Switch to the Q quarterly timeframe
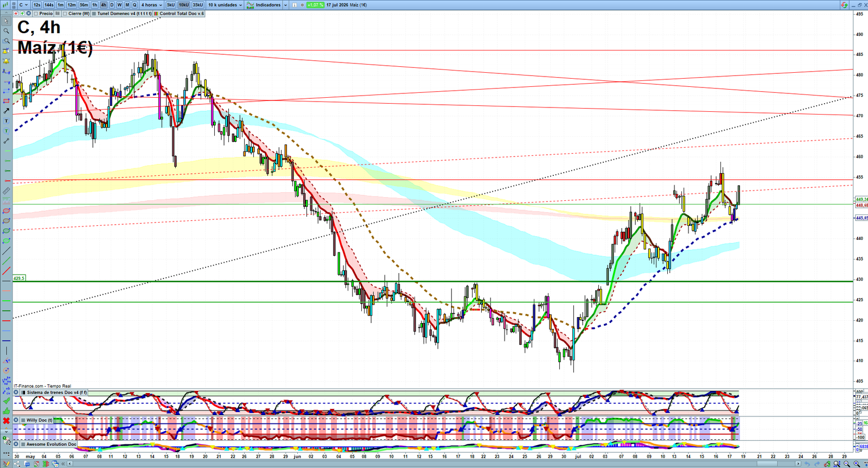868x468 pixels. point(135,5)
